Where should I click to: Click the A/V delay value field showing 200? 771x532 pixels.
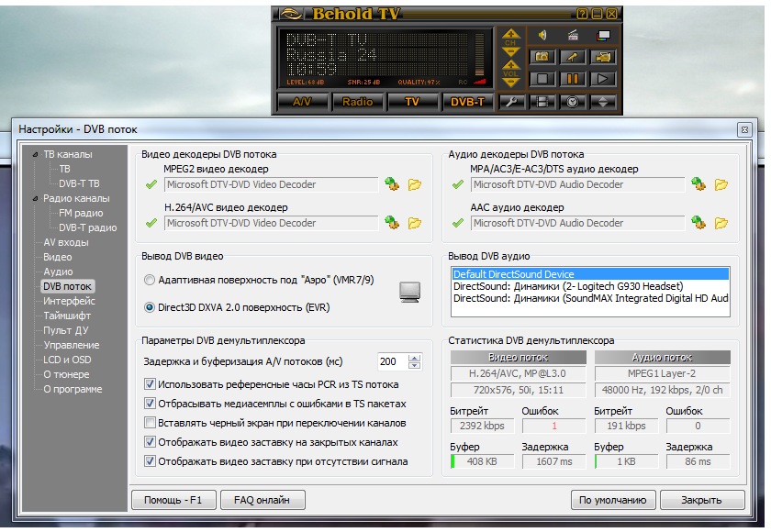pyautogui.click(x=393, y=361)
